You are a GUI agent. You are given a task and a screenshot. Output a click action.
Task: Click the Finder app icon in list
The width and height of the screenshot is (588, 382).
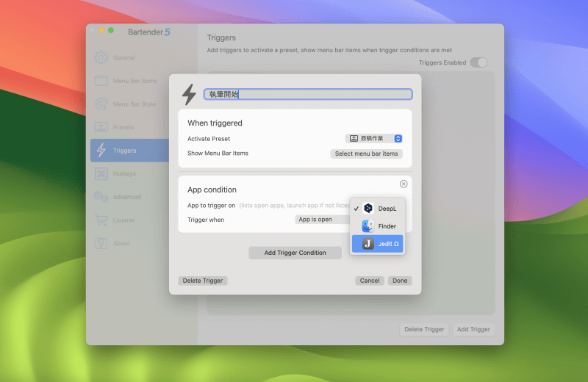point(368,226)
